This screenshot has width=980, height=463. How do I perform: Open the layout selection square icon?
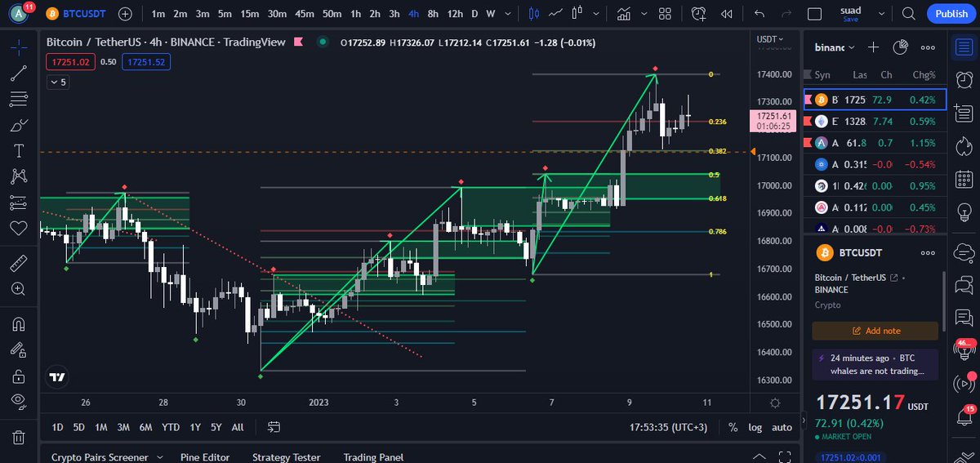pyautogui.click(x=814, y=14)
